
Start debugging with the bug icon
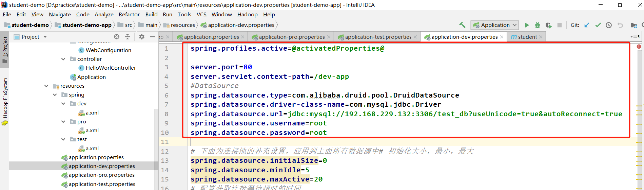tap(538, 25)
